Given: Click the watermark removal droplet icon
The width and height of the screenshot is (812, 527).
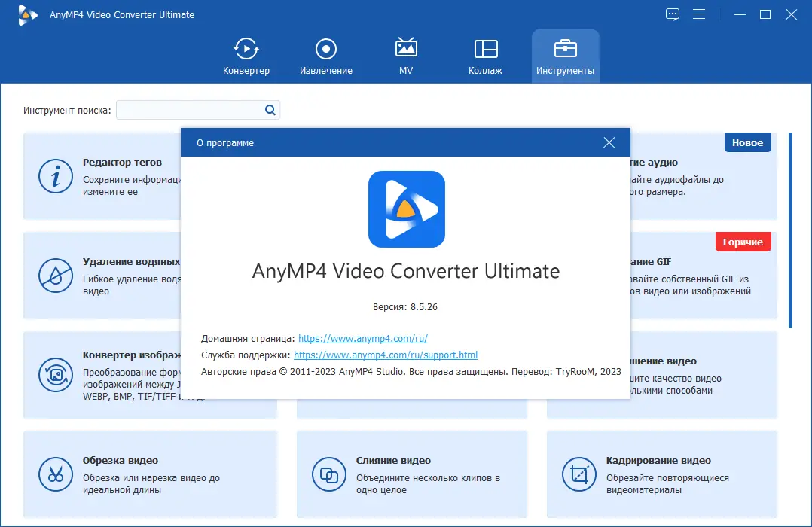Looking at the screenshot, I should pyautogui.click(x=56, y=276).
